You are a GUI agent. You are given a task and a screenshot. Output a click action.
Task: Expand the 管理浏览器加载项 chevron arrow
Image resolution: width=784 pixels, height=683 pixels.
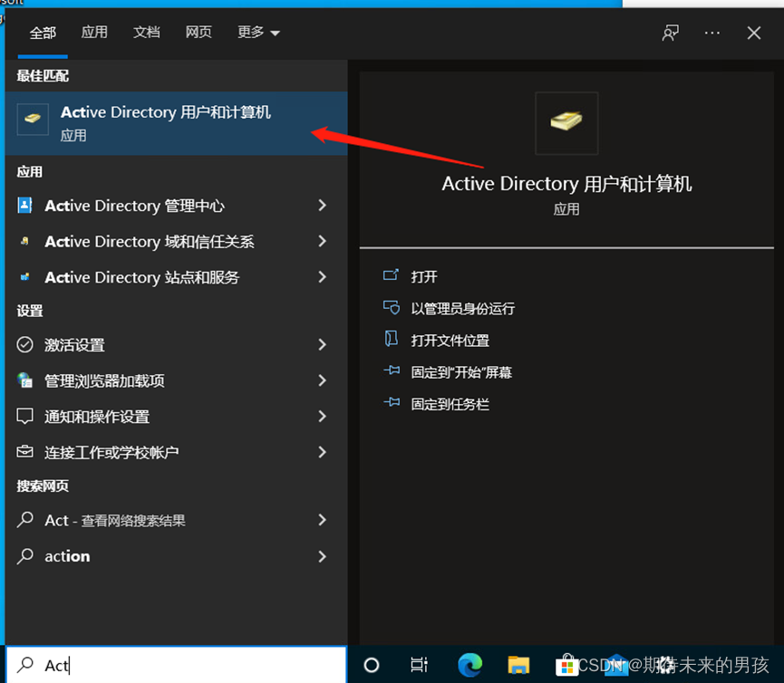(323, 380)
